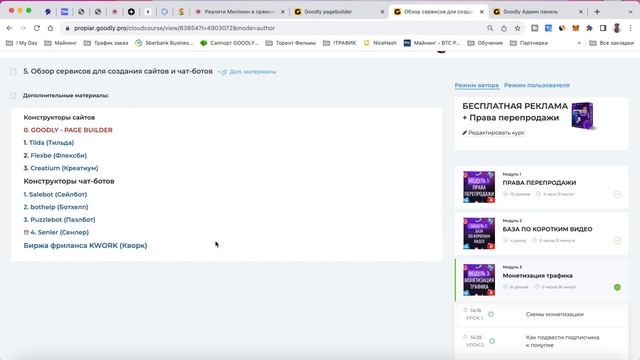The width and height of the screenshot is (640, 360).
Task: Go back to the previous page
Action: [x=9, y=28]
